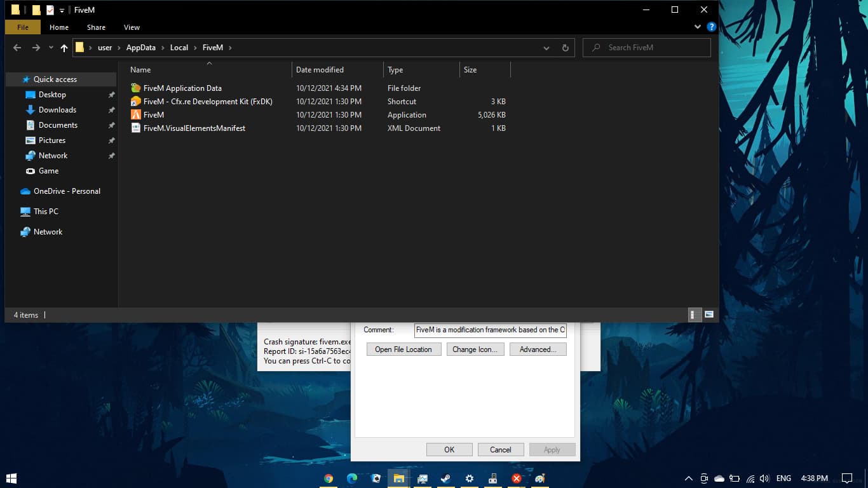This screenshot has height=488, width=868.
Task: Click the FiveM application icon in the file list
Action: click(135, 115)
